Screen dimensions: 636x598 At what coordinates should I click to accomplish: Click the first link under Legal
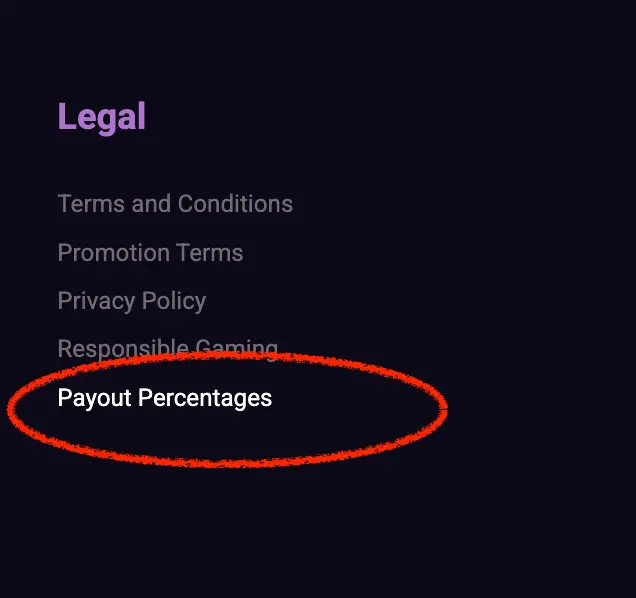[x=175, y=204]
